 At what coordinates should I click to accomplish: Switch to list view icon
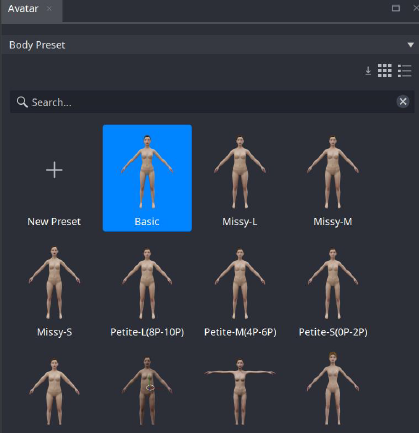pyautogui.click(x=404, y=71)
